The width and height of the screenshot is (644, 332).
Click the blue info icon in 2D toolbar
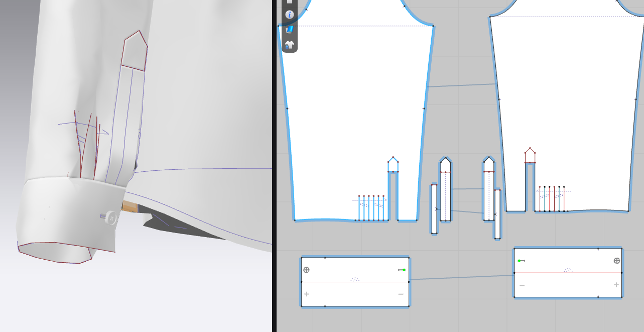[289, 15]
